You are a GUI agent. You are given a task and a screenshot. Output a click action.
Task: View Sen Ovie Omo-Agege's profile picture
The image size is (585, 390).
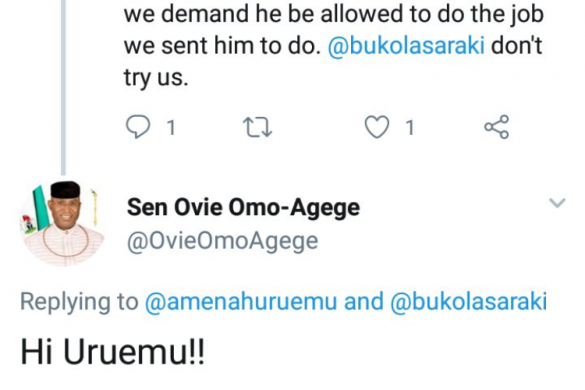pos(63,224)
